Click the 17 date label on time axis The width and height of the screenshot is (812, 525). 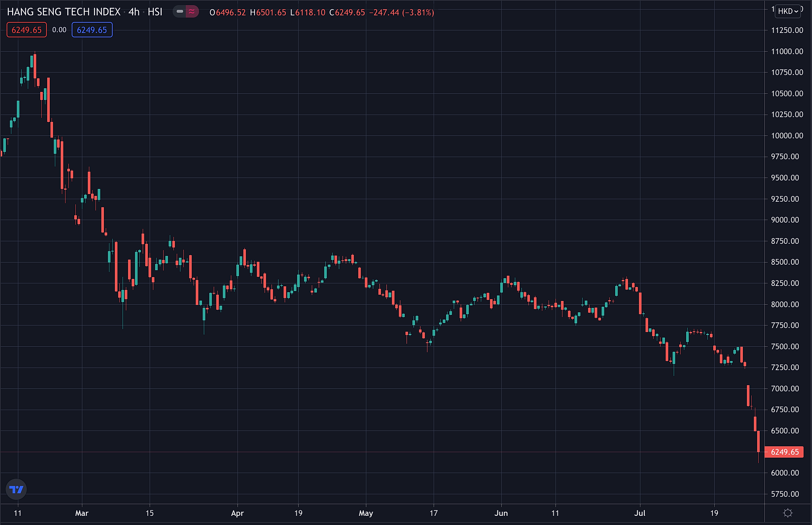[x=433, y=513]
